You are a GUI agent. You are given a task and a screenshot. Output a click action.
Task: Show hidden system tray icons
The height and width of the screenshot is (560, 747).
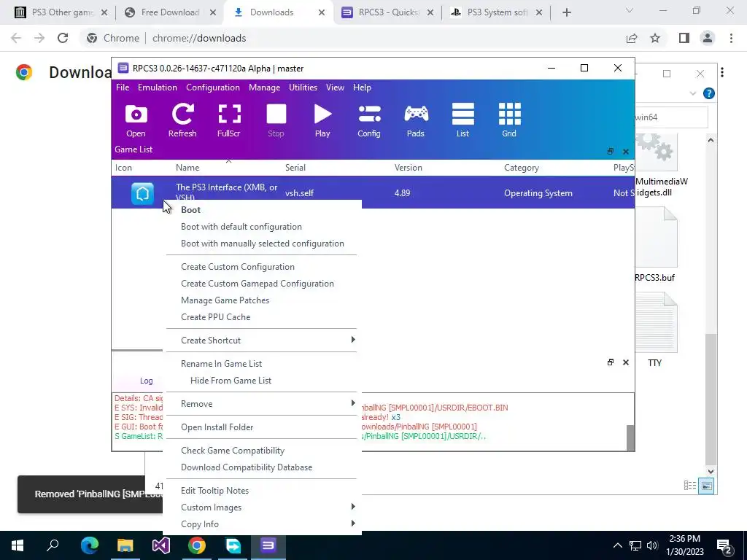[x=617, y=545]
